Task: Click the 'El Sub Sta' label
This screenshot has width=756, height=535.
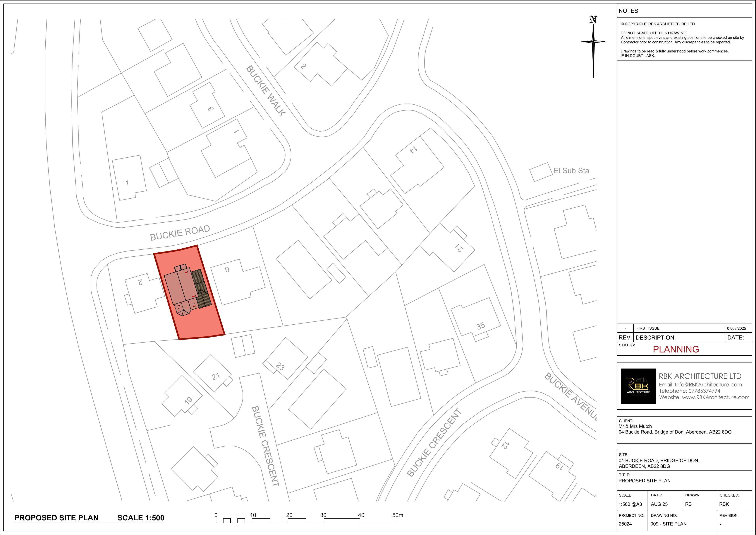Action: coord(571,171)
